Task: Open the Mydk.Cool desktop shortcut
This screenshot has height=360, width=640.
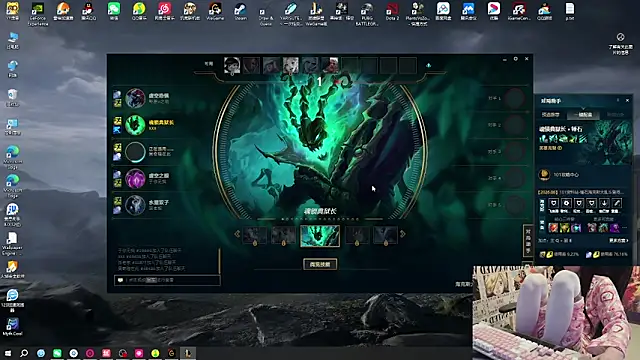Action: pos(12,327)
